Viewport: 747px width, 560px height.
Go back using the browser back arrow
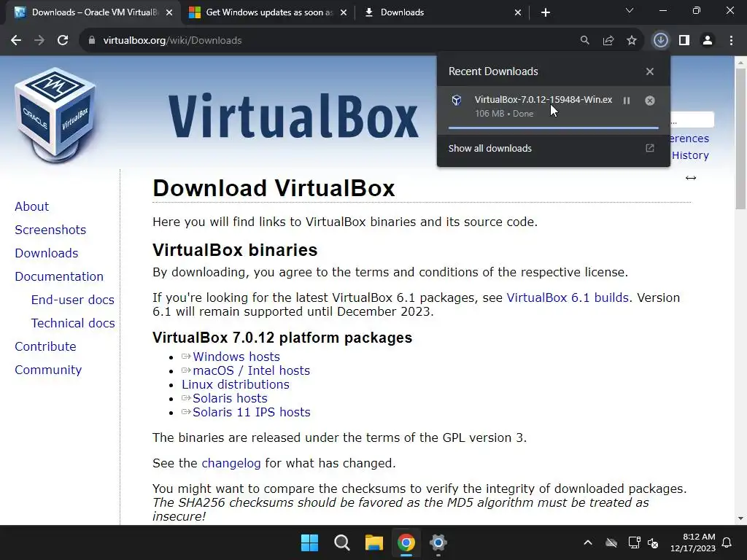click(x=16, y=41)
